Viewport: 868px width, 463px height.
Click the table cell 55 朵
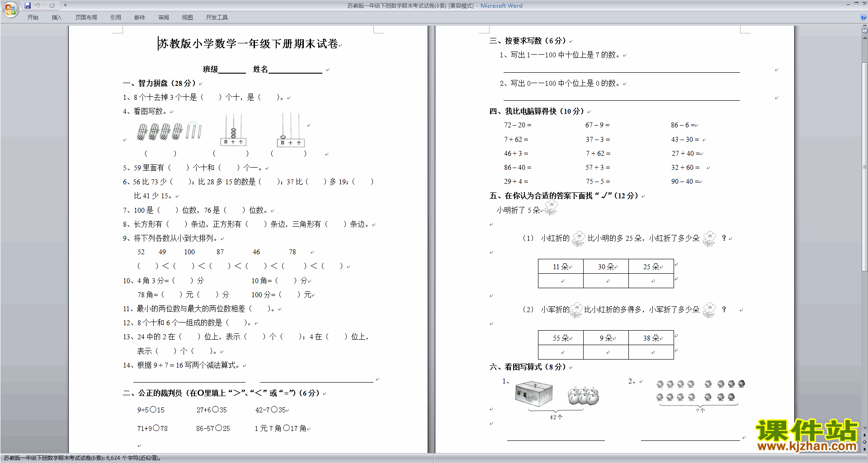(x=561, y=338)
